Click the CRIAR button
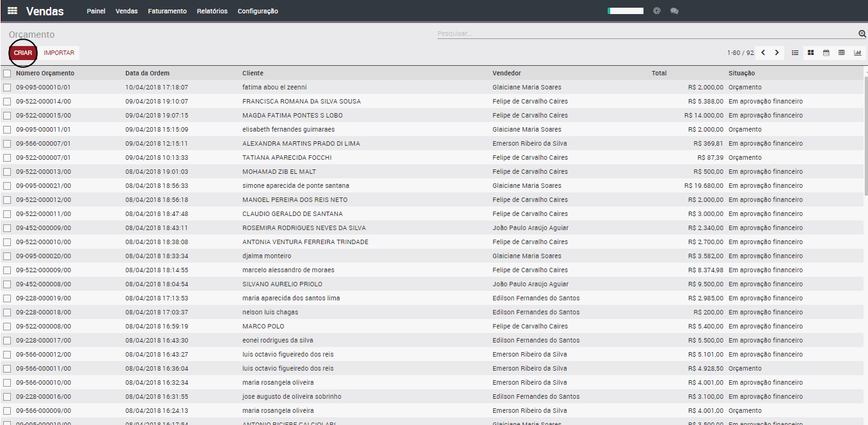Viewport: 868px width, 425px height. click(23, 53)
